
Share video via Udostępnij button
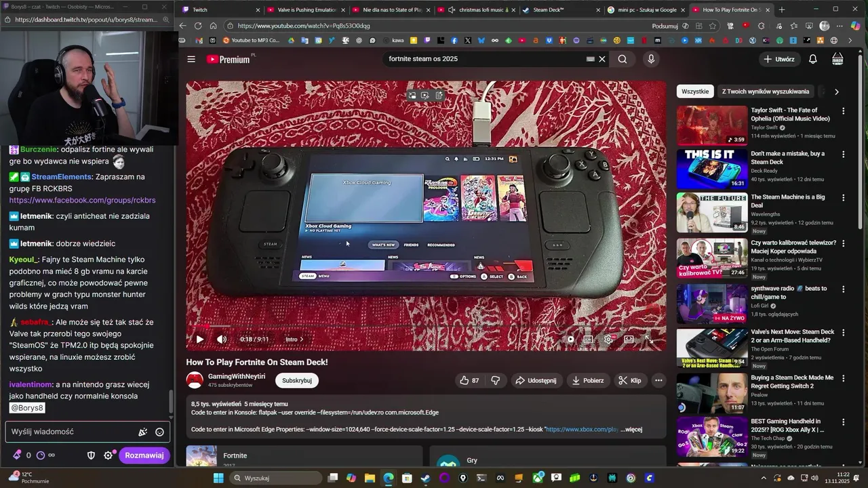pos(536,380)
